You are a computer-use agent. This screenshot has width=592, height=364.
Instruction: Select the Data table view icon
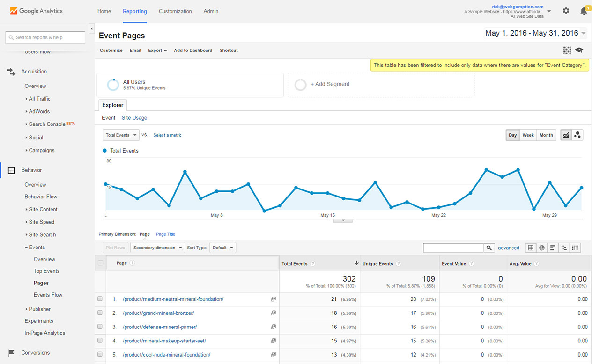coord(531,248)
